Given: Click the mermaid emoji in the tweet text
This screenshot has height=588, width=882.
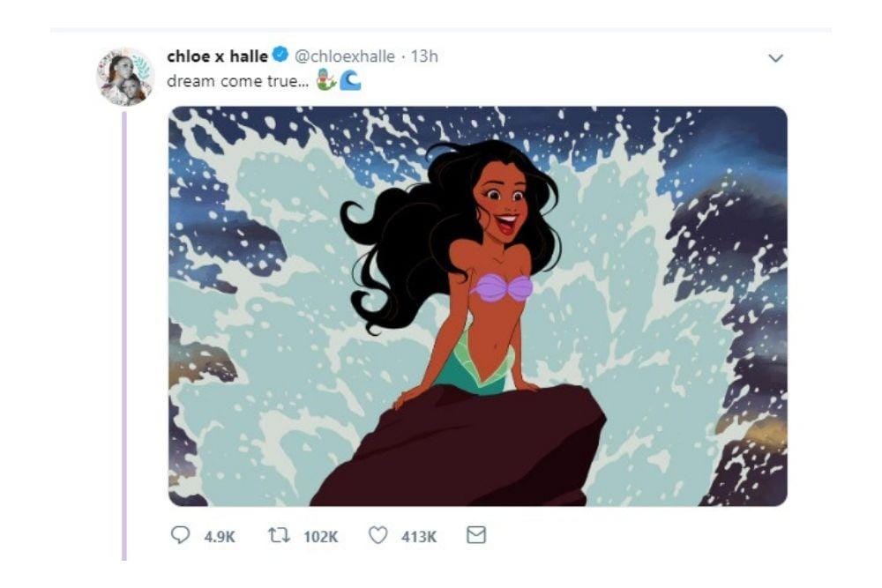Looking at the screenshot, I should click(x=325, y=81).
